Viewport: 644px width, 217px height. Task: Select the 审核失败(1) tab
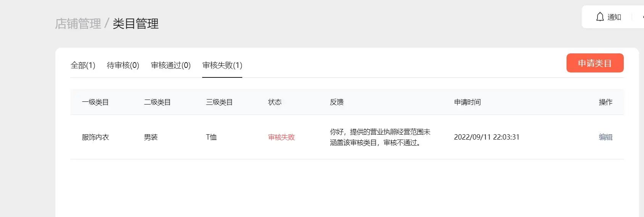[222, 65]
